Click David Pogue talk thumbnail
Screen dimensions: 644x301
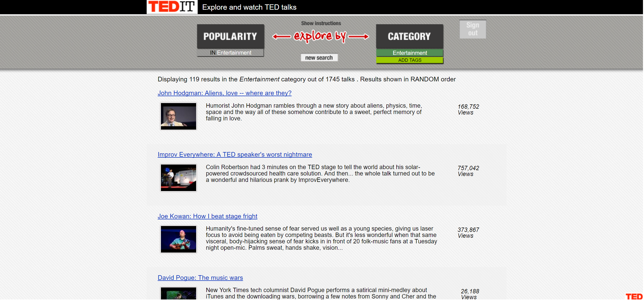pos(179,293)
